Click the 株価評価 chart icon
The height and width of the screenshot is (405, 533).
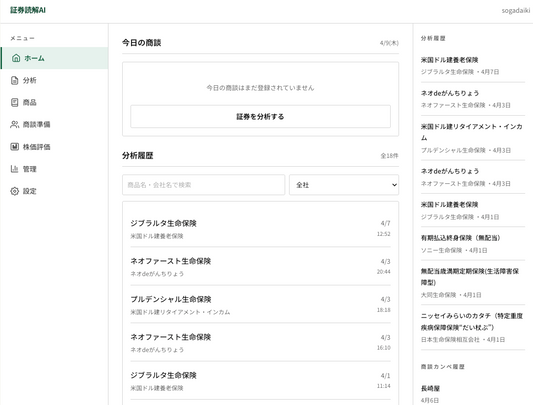pyautogui.click(x=14, y=147)
